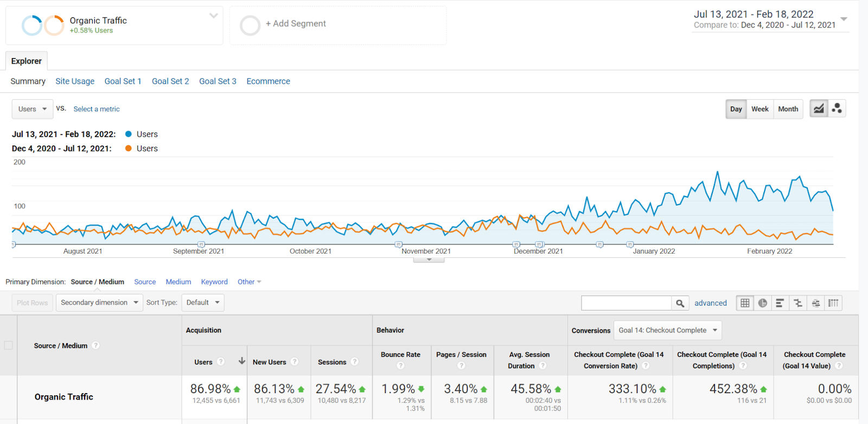
Task: Click the 333.10% conversion rate value
Action: tap(633, 389)
